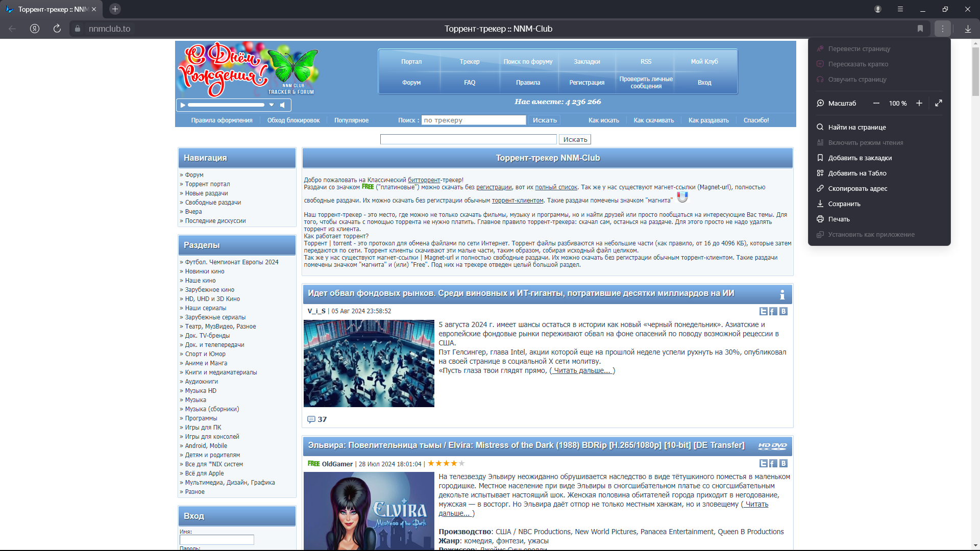The height and width of the screenshot is (551, 980).
Task: Click the HD DVD badge on the Elvira post
Action: (773, 446)
